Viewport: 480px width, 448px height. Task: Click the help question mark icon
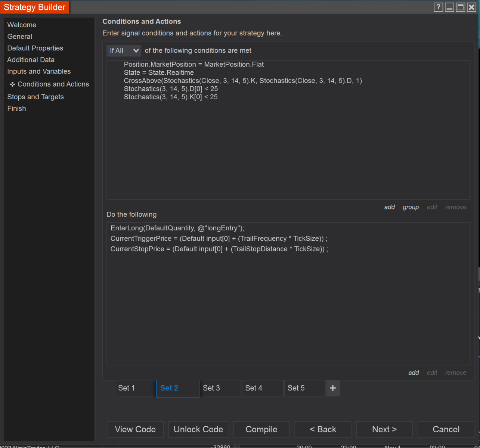click(438, 7)
